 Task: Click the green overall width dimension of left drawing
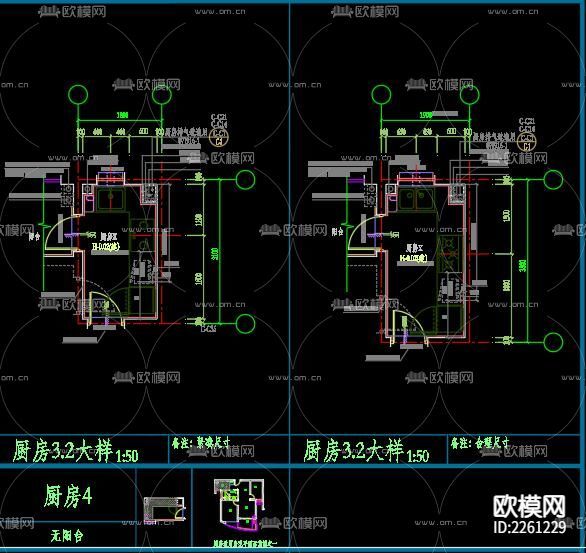(122, 115)
